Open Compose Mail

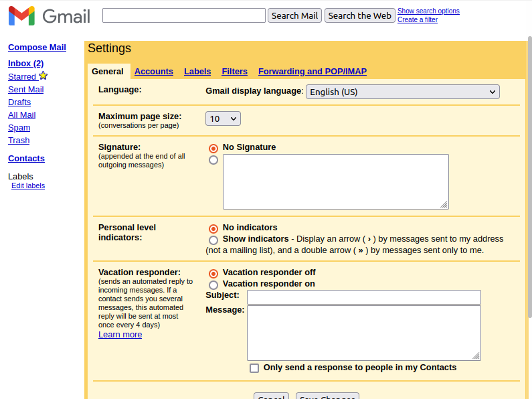point(37,48)
